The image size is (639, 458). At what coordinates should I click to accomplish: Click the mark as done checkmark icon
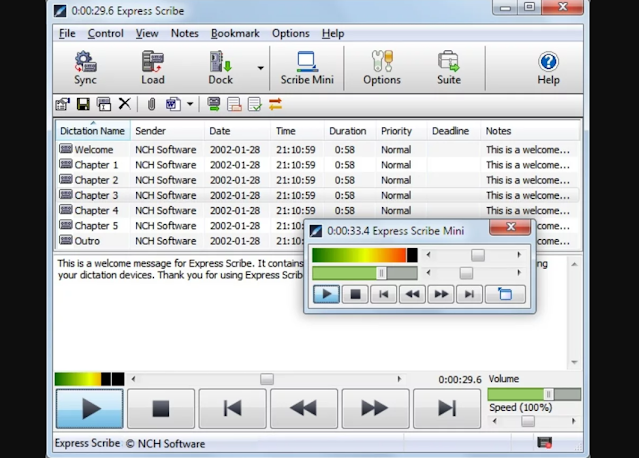pos(255,104)
